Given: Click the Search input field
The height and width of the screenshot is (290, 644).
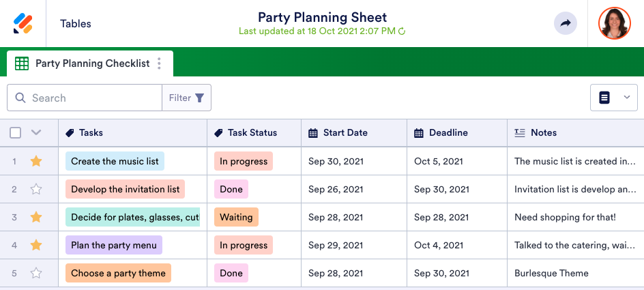Looking at the screenshot, I should 92,98.
